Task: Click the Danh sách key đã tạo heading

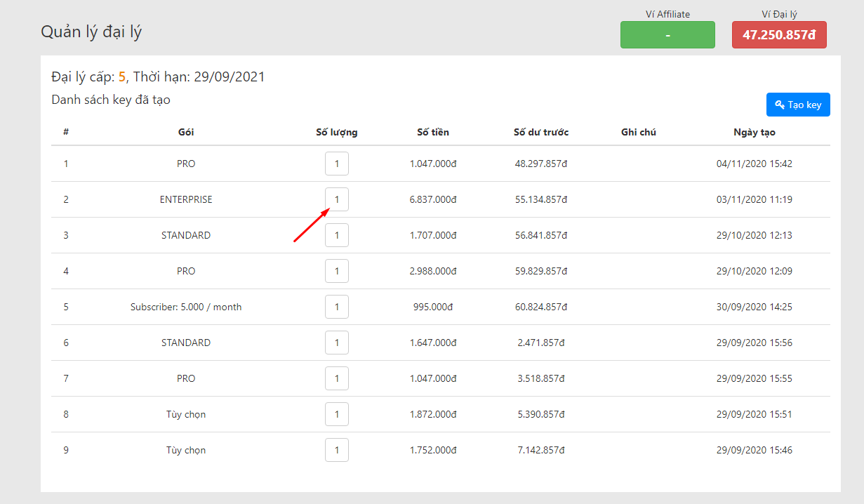Action: (x=111, y=100)
